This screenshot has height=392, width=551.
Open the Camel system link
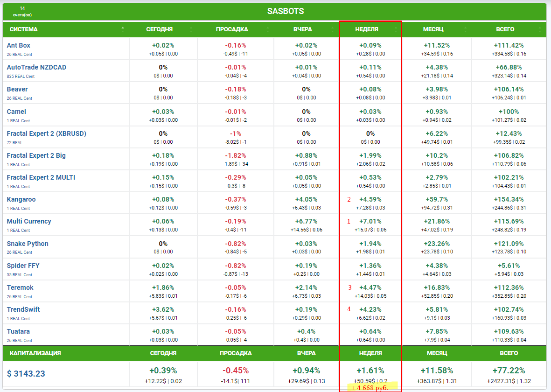pos(16,112)
